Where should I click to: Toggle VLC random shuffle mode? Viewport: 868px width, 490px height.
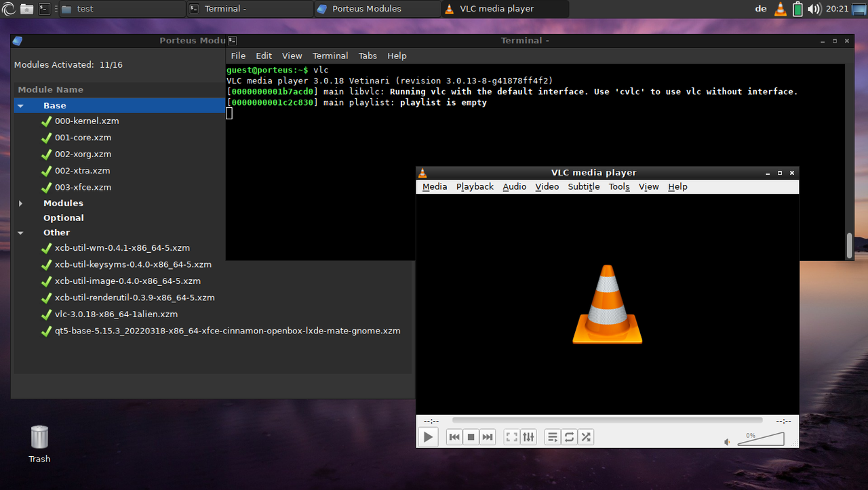[x=586, y=437]
